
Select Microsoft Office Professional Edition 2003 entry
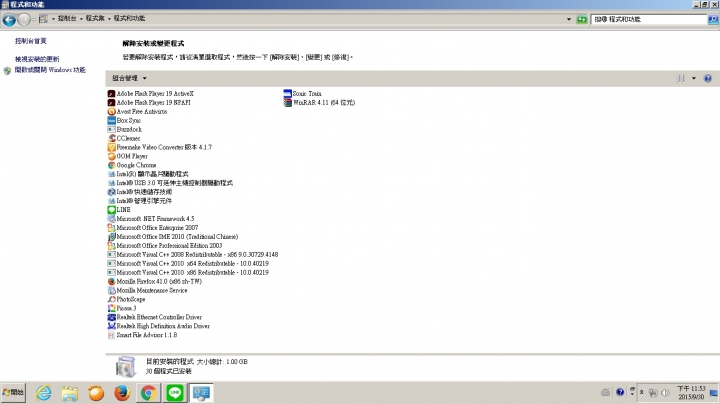tap(164, 246)
